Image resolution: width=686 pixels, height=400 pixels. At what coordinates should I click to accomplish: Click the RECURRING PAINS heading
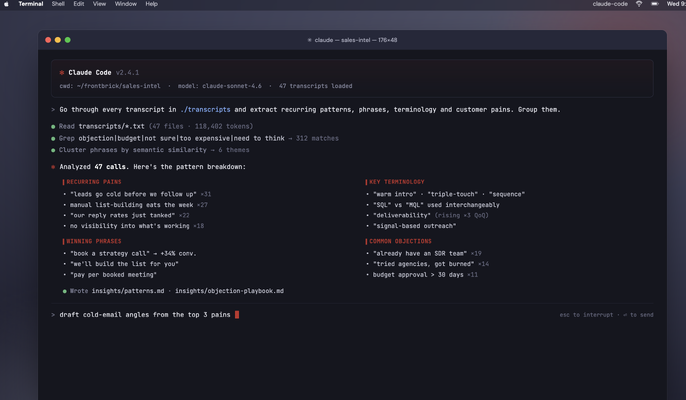(94, 182)
